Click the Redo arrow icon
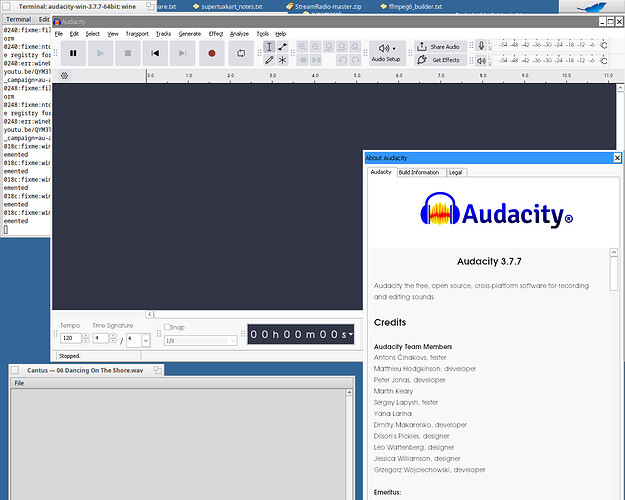 coord(355,60)
